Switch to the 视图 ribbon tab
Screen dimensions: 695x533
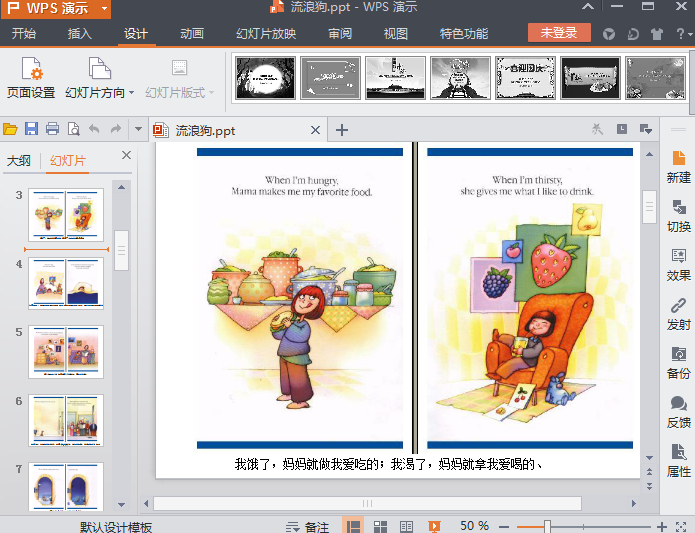[396, 34]
